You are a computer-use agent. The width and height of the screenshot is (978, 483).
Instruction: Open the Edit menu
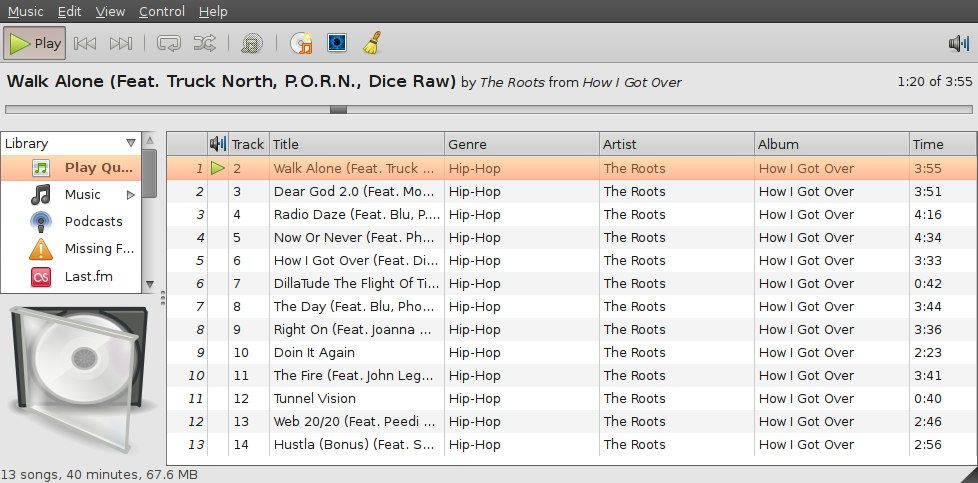69,11
